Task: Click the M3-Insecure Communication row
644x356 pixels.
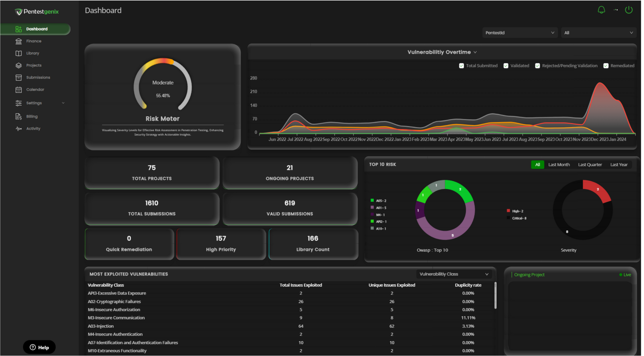Action: point(290,318)
